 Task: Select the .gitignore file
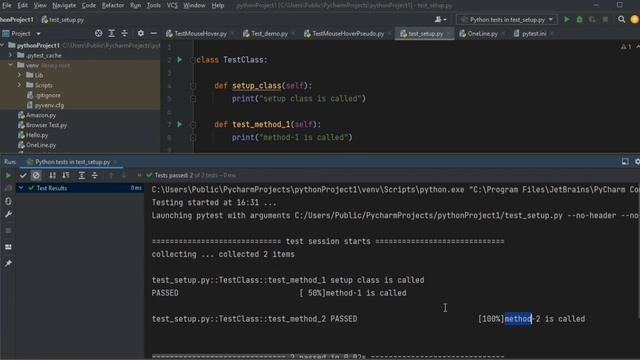(44, 95)
